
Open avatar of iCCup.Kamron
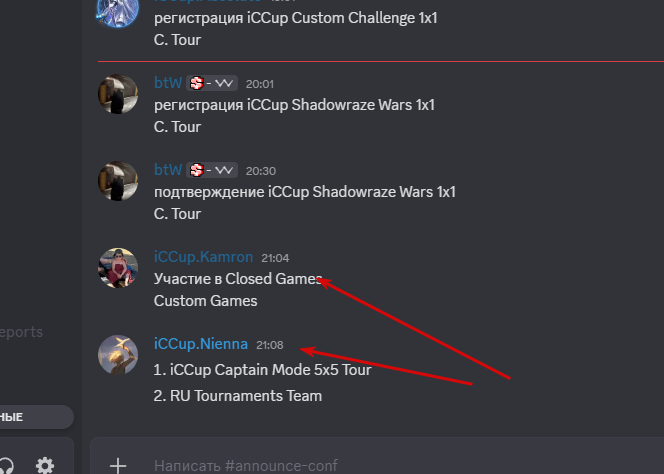coord(118,268)
